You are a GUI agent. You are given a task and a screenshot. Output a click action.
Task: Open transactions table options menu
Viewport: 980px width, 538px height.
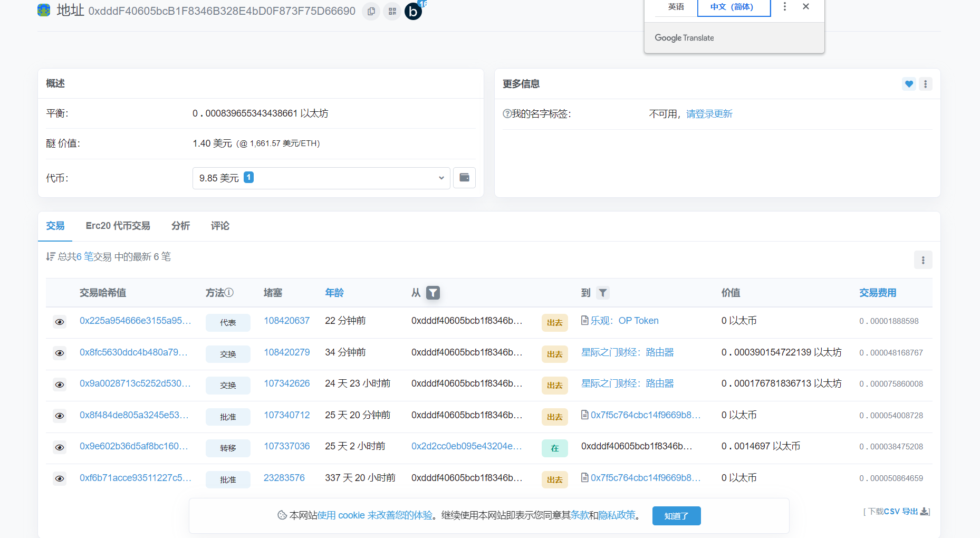(923, 260)
